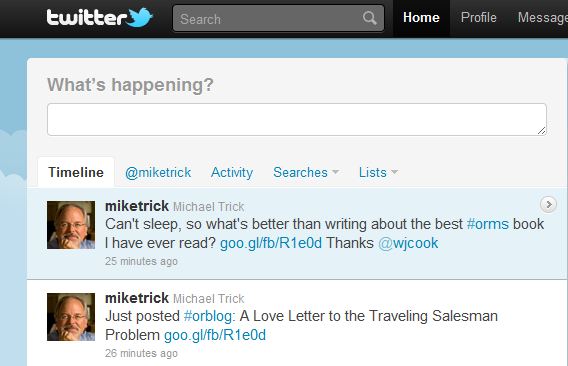Open details arrow on first tweet
568x366 pixels.
tap(548, 204)
